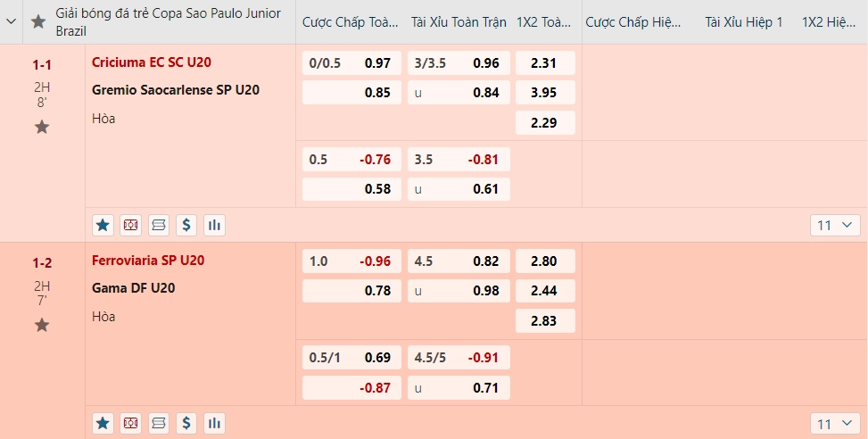Image resolution: width=868 pixels, height=439 pixels.
Task: Select draw odds 2.29 for Criciuma match
Action: pos(545,123)
